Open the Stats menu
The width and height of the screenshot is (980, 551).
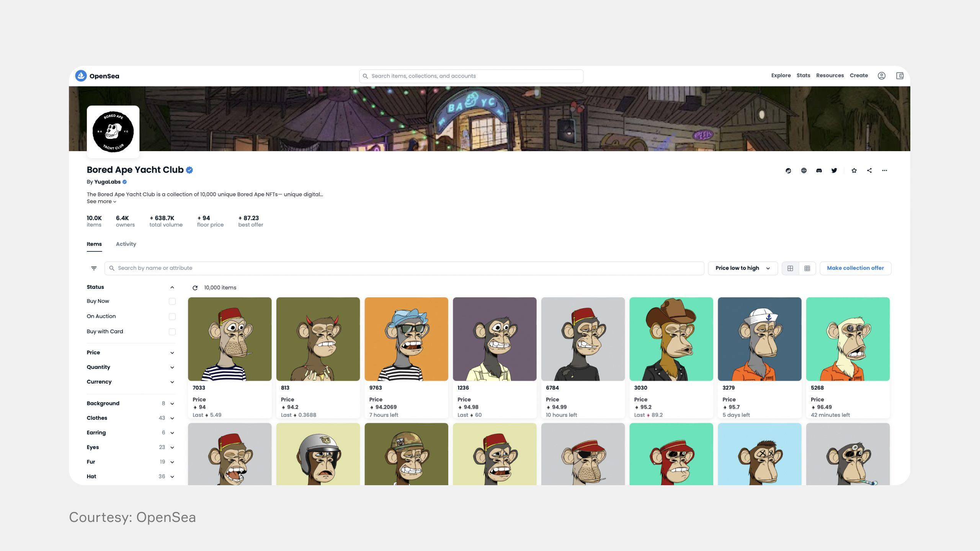(x=803, y=76)
